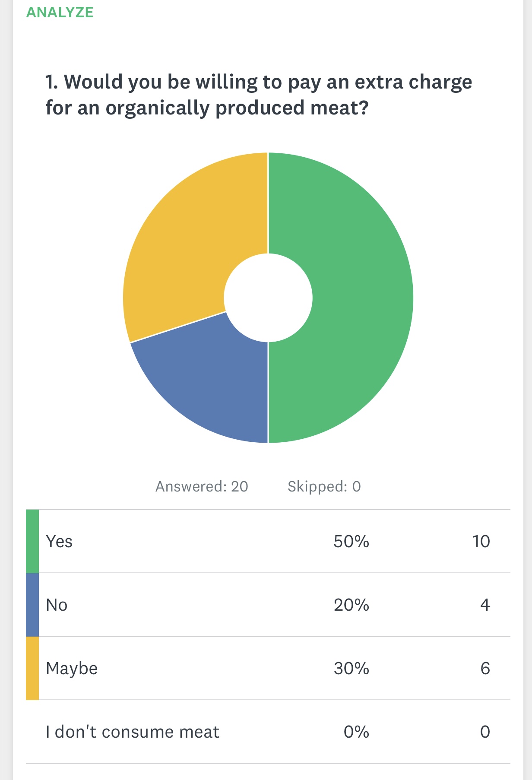Click the white center of the donut chart

(x=269, y=298)
